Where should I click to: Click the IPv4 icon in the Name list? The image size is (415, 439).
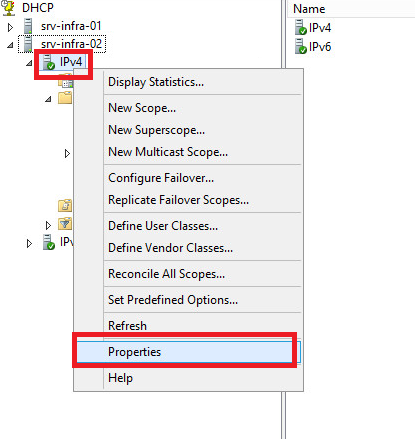pyautogui.click(x=301, y=27)
